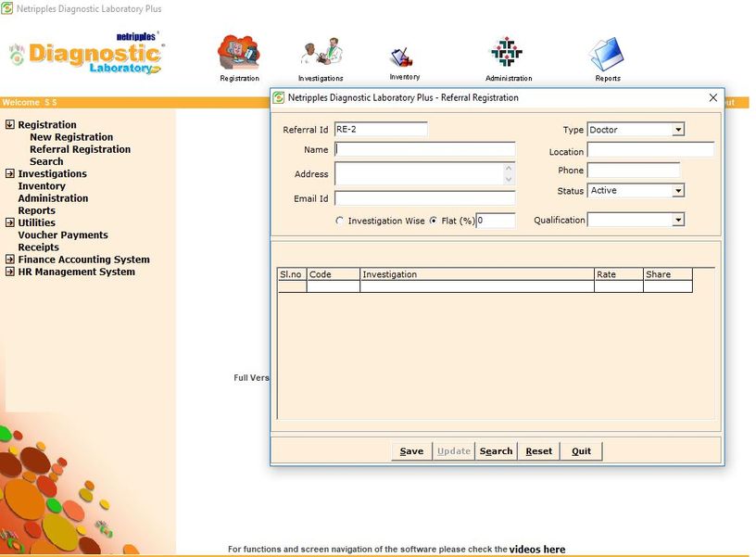Select the Flat (%) radio button

point(434,221)
